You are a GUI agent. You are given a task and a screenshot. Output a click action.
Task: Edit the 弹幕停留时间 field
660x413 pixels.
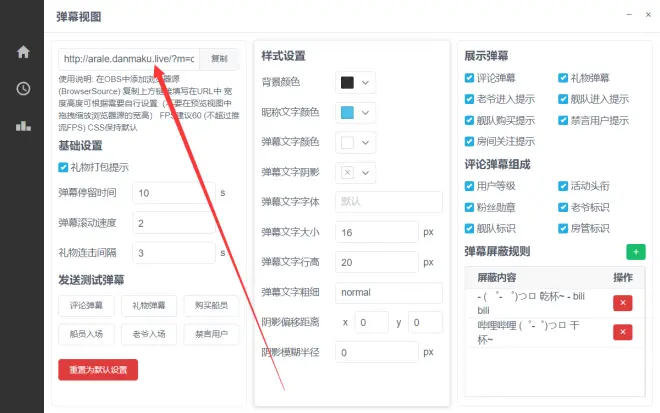point(174,193)
